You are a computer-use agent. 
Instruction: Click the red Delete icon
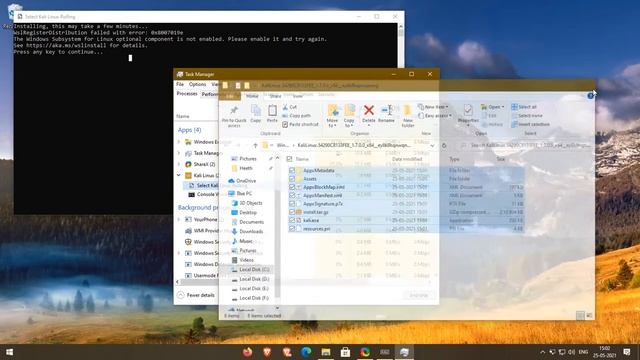369,110
